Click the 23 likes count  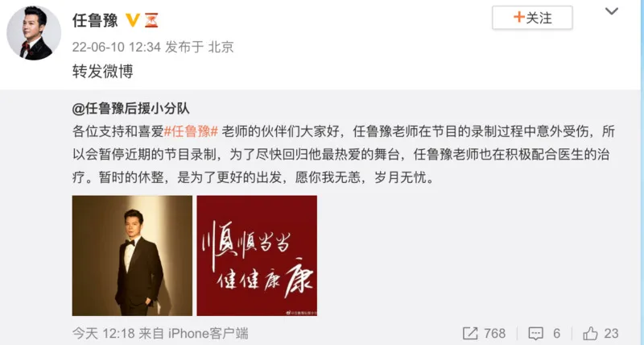coord(611,333)
